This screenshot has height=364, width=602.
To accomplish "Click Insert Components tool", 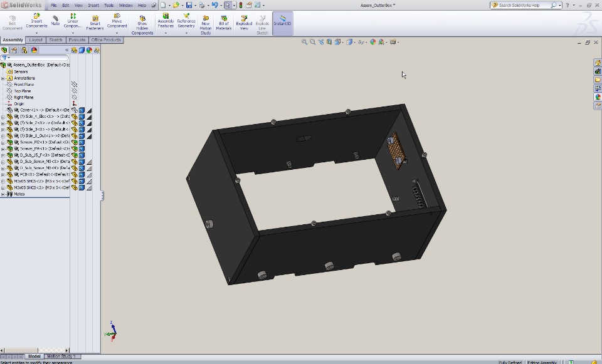I will pos(36,21).
